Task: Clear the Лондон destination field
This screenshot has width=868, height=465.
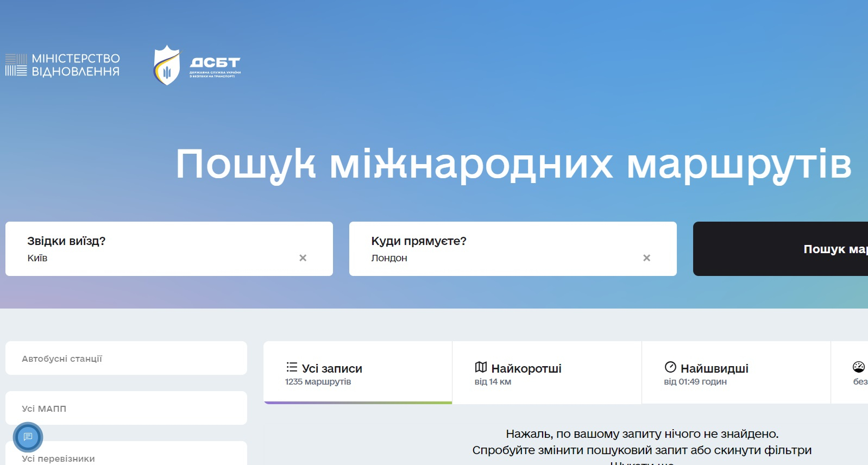Action: (646, 258)
